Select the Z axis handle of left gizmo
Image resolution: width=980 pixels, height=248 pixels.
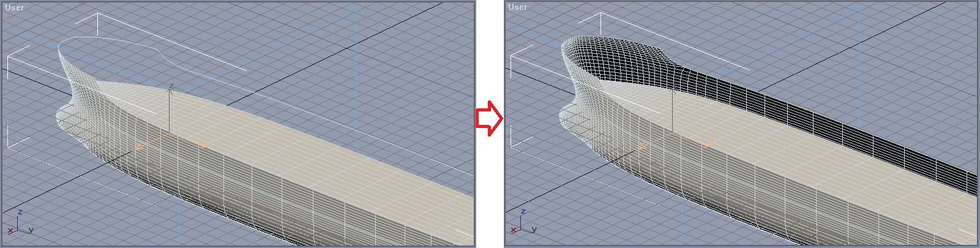pos(170,107)
